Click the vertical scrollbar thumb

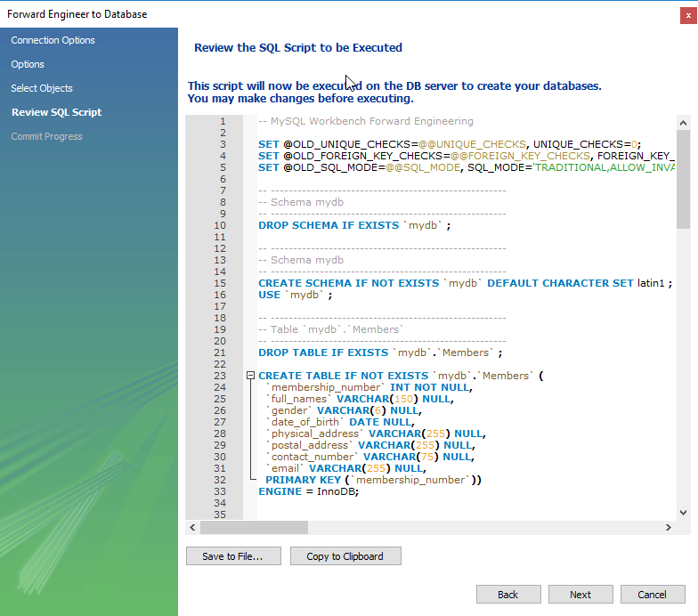click(684, 180)
